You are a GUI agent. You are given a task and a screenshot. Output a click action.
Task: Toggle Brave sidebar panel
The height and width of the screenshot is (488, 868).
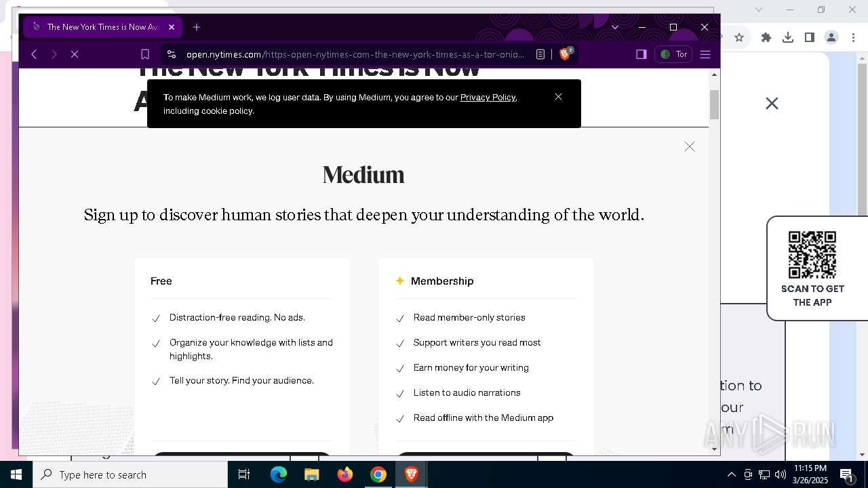tap(641, 54)
